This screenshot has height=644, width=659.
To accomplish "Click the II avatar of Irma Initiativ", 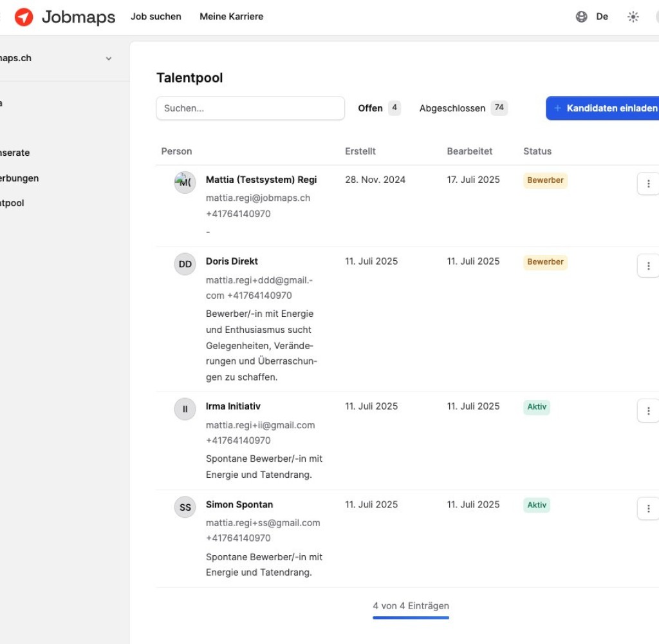I will click(185, 409).
